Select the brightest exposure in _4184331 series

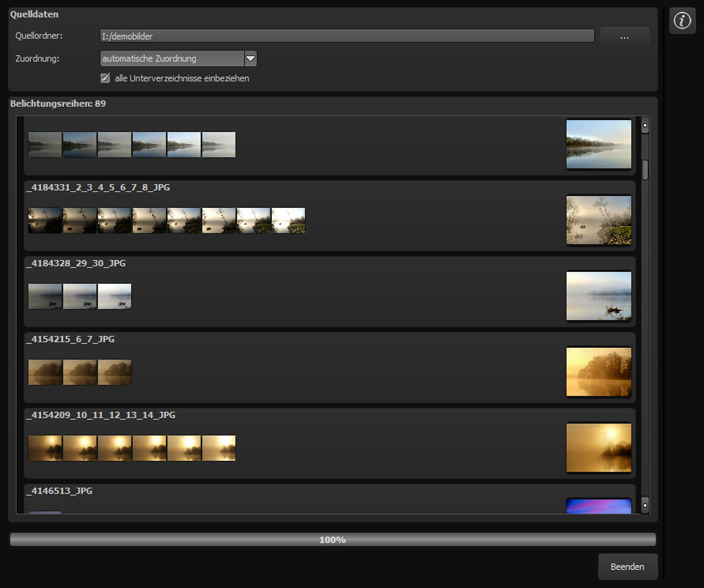(288, 220)
